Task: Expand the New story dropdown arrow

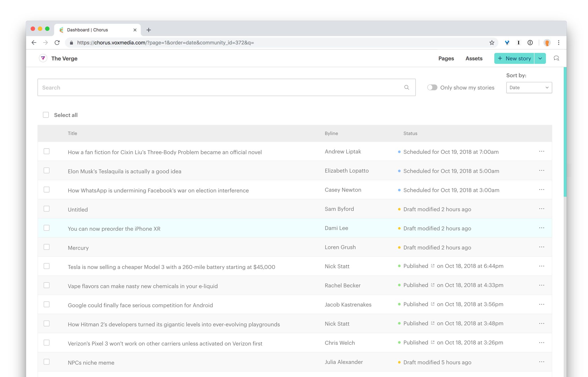Action: click(x=540, y=58)
